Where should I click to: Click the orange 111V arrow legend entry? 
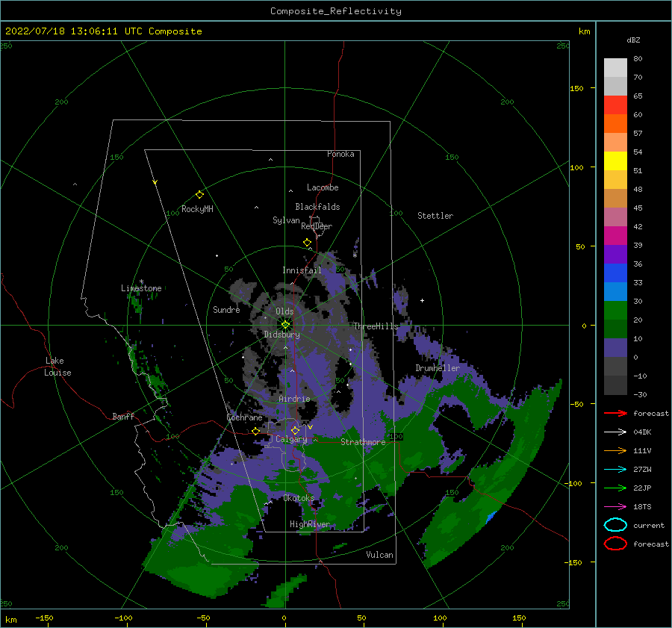point(615,450)
